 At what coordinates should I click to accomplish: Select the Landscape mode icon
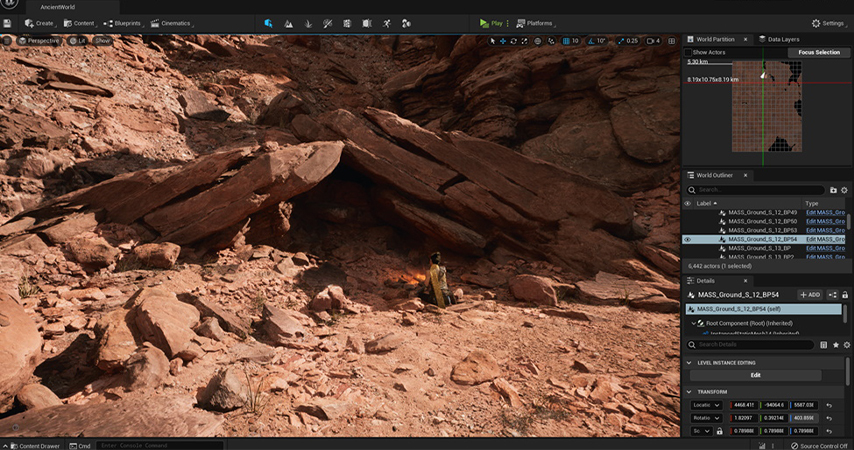289,23
